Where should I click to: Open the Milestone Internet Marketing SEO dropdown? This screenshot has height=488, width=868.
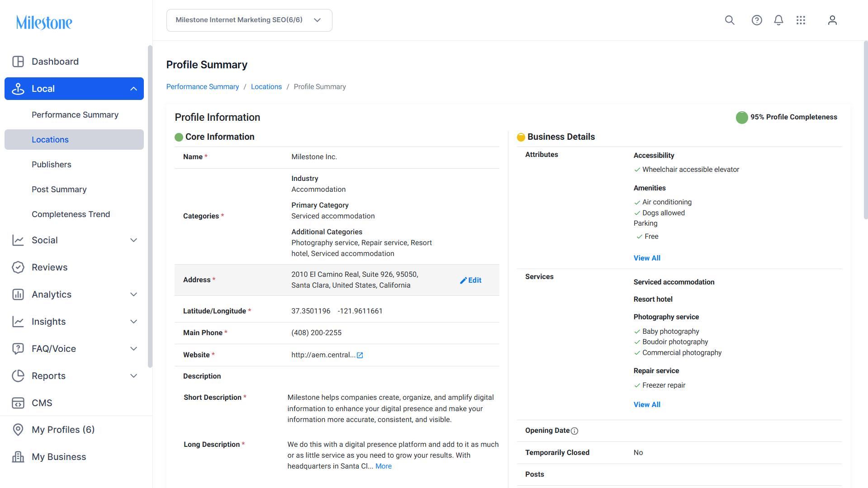pos(249,20)
